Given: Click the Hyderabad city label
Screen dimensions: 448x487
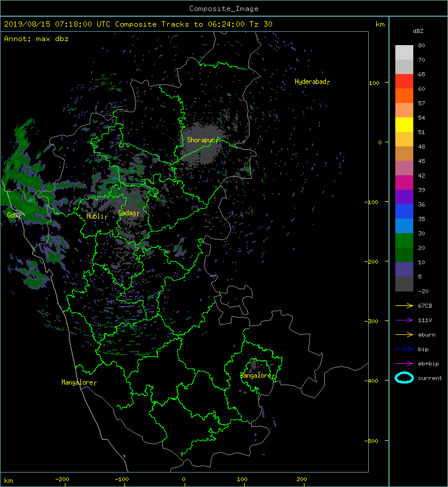Looking at the screenshot, I should click(x=311, y=82).
